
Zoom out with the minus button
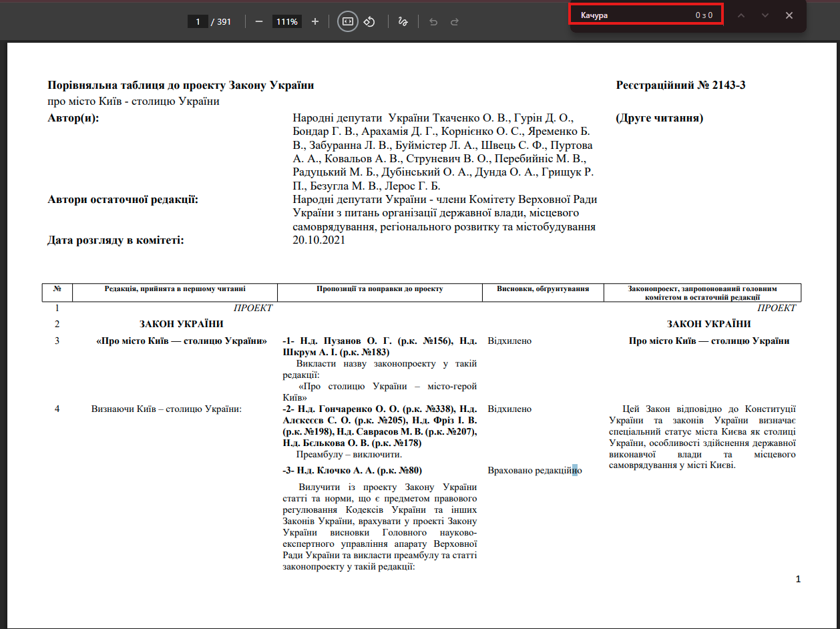pyautogui.click(x=259, y=21)
